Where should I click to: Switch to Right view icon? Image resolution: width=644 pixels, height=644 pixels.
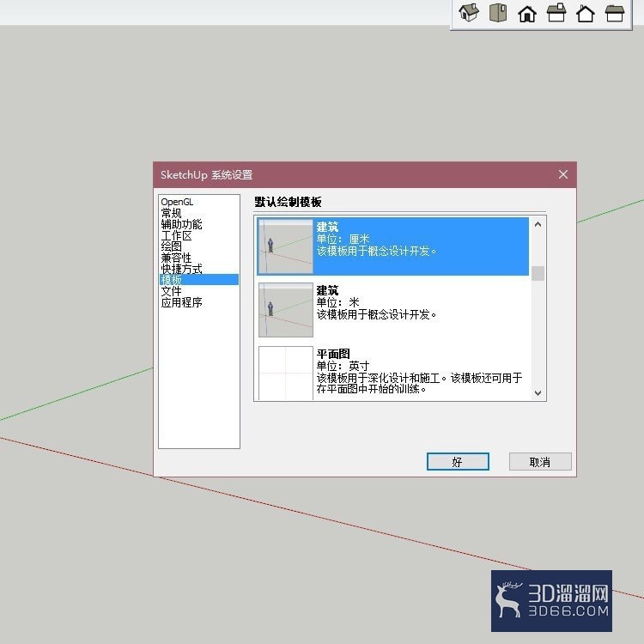pos(556,12)
